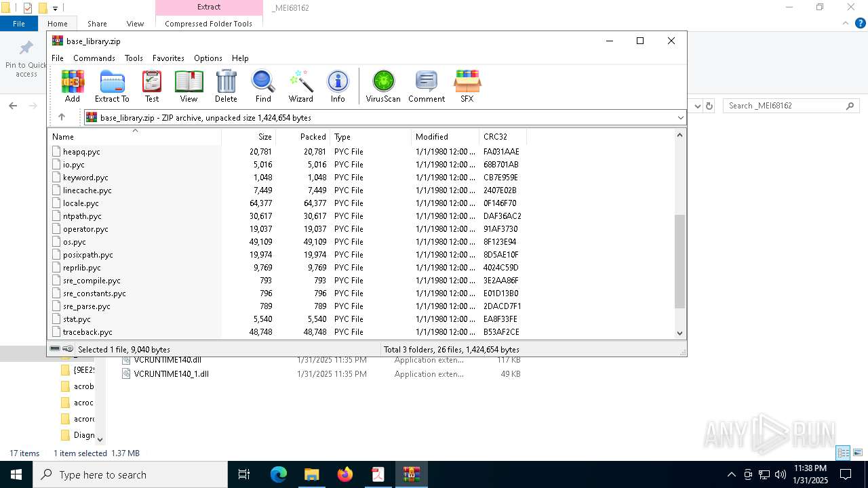Open Task View on the taskbar
Image resolution: width=868 pixels, height=488 pixels.
(x=244, y=474)
